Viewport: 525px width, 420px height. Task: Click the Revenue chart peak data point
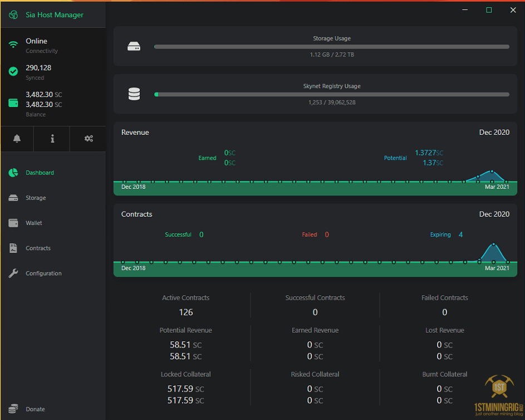pyautogui.click(x=492, y=172)
